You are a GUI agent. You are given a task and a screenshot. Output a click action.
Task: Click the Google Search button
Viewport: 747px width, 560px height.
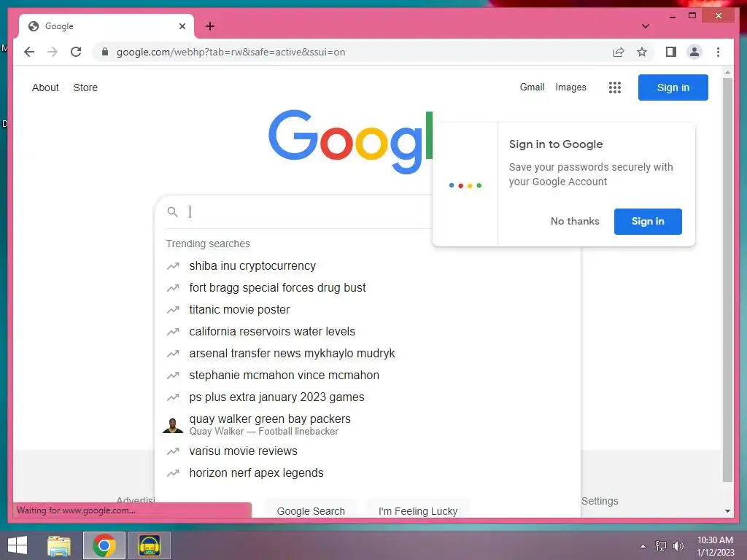[x=311, y=510]
